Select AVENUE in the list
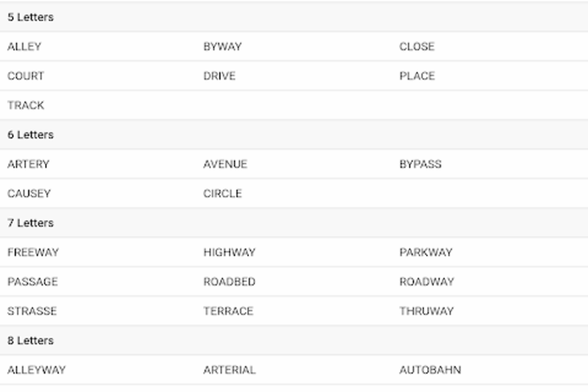The image size is (588, 392). click(x=225, y=164)
